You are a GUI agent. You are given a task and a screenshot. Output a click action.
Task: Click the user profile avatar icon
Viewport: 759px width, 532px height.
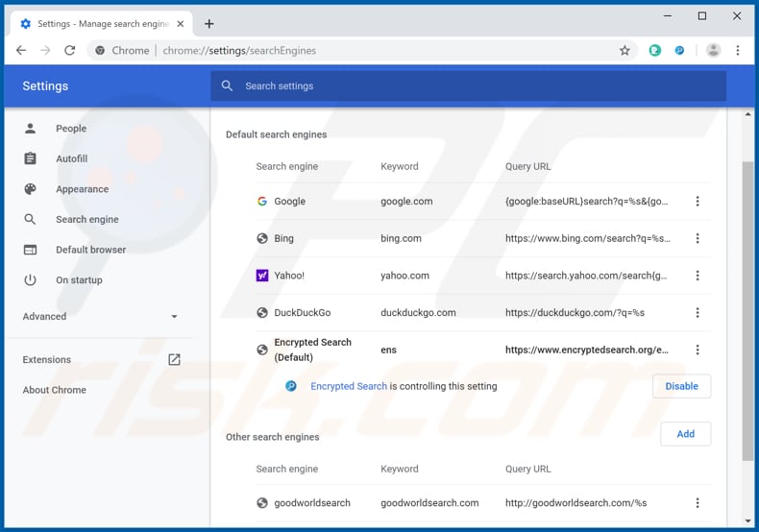(713, 51)
